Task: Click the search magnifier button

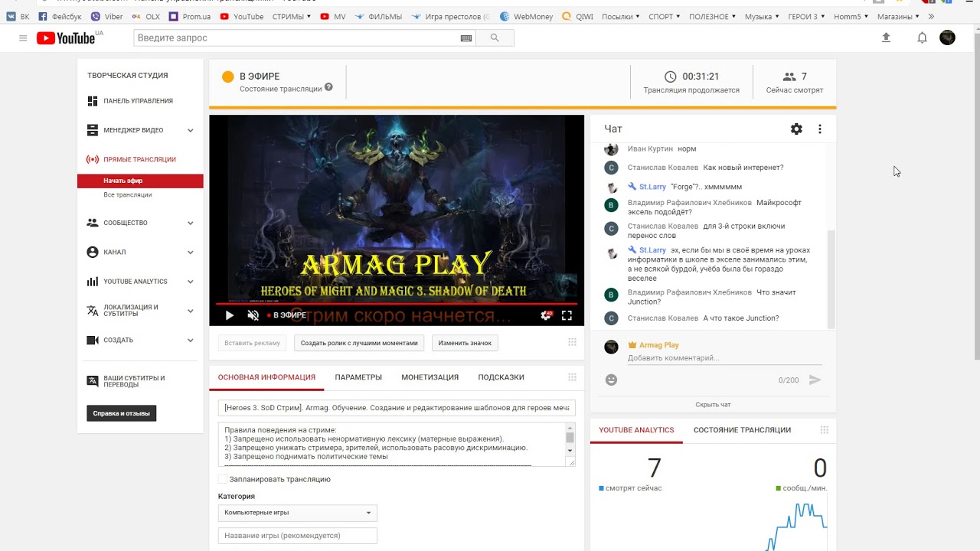Action: click(x=495, y=37)
